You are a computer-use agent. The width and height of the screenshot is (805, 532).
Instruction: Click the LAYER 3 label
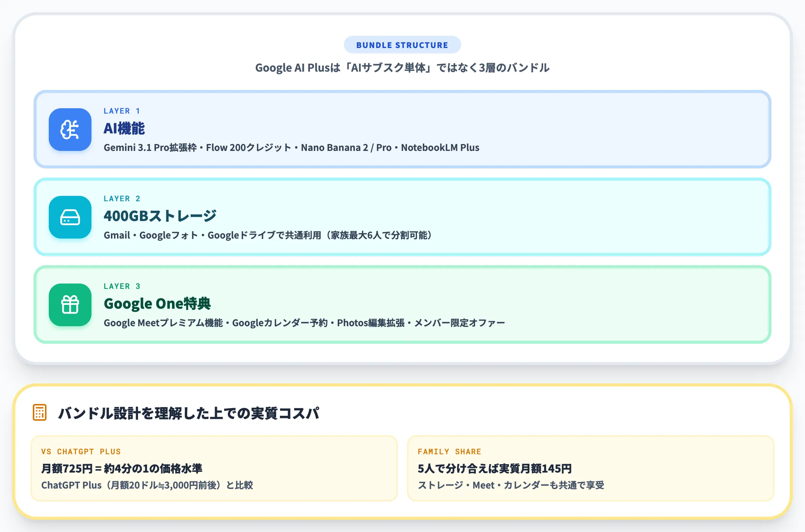coord(122,286)
